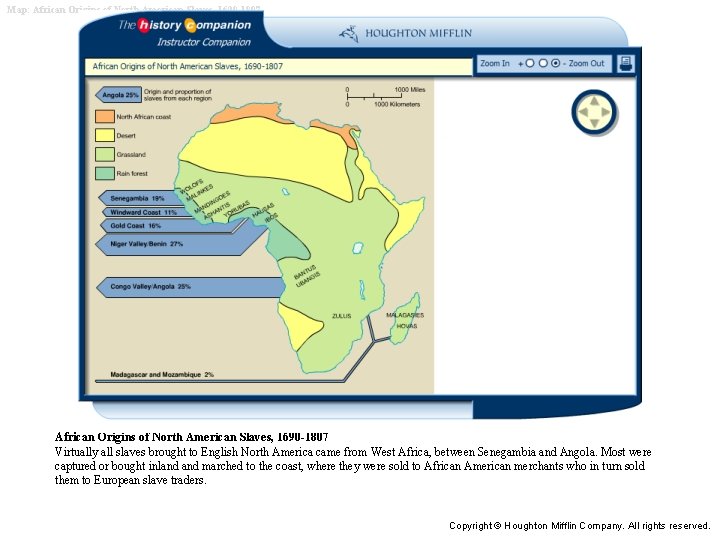This screenshot has height=540, width=720.
Task: Click the HAUSAS label on the map
Action: 263,210
